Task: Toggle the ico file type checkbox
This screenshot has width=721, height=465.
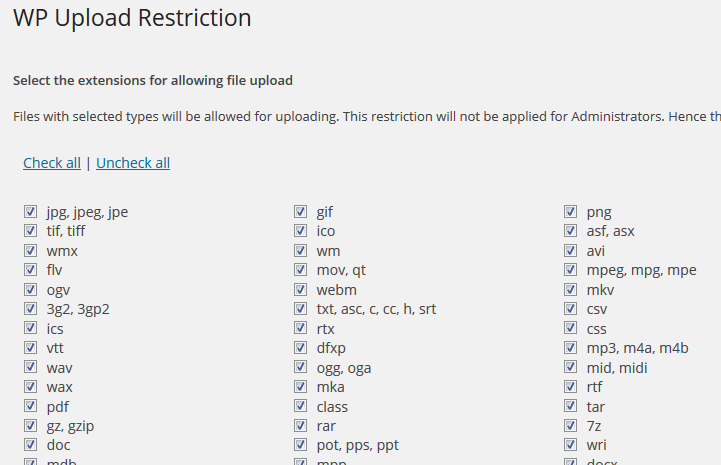Action: [x=300, y=231]
